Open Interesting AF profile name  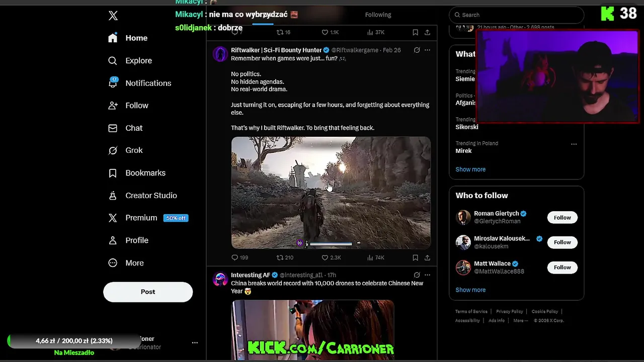[x=251, y=276]
